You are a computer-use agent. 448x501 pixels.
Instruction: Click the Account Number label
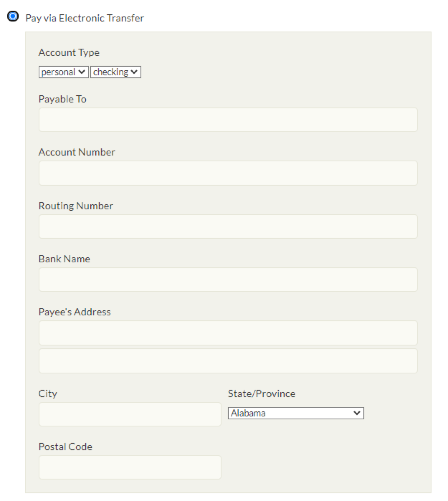(77, 152)
